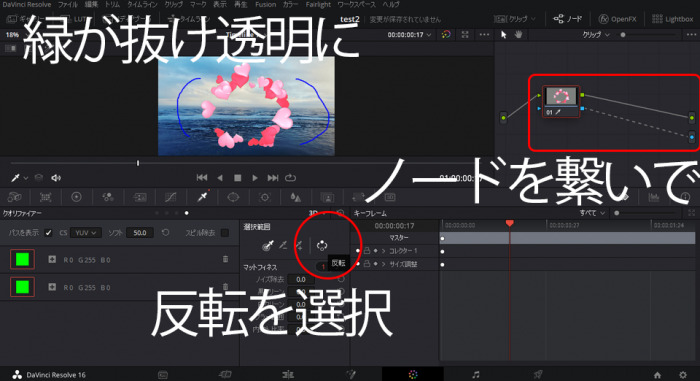700x381 pixels.
Task: Open the Fairlight menu
Action: 318,4
